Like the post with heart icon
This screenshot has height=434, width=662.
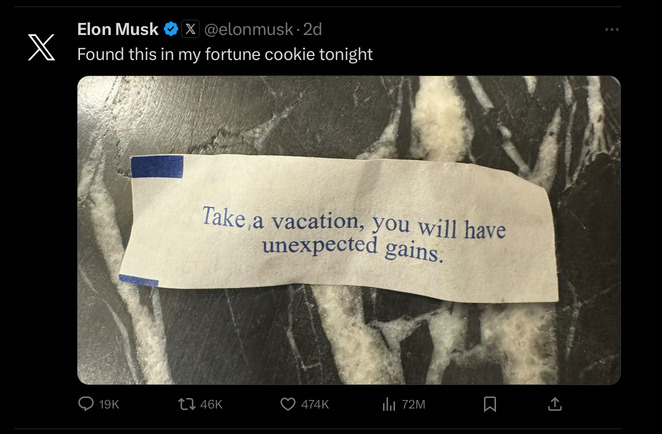(x=287, y=404)
